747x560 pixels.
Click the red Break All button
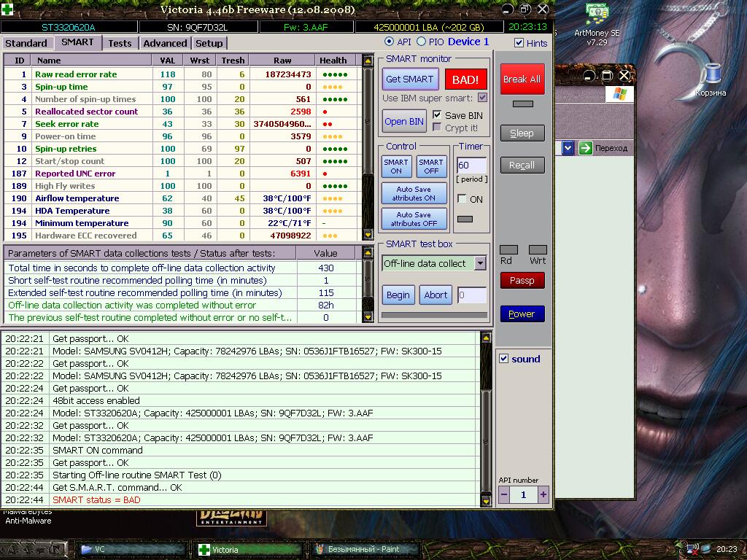pyautogui.click(x=522, y=79)
